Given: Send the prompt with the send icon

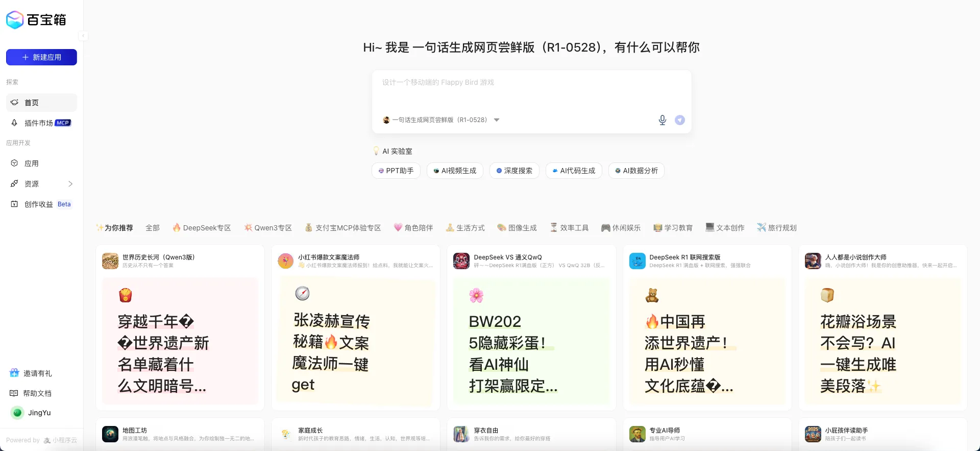Looking at the screenshot, I should pos(680,120).
